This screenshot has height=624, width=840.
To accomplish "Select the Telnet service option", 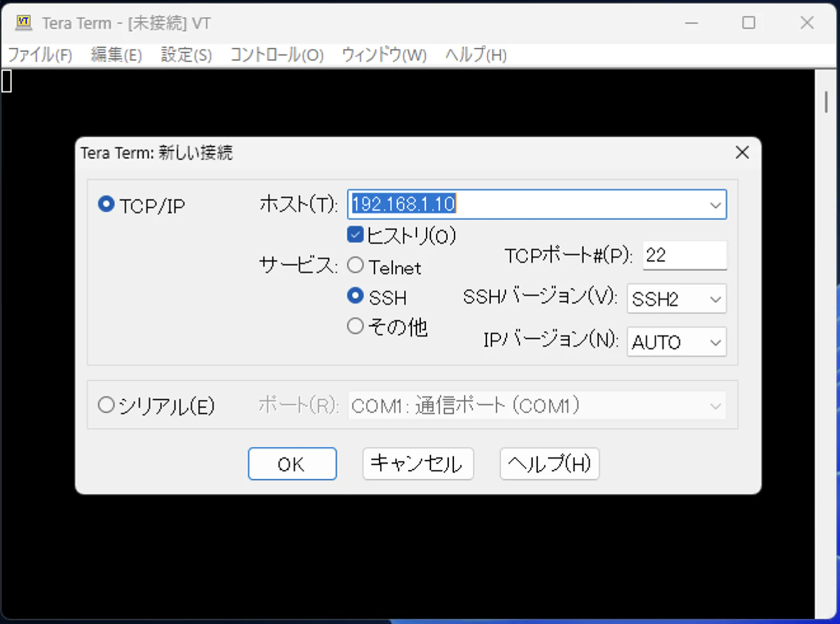I will 355,265.
